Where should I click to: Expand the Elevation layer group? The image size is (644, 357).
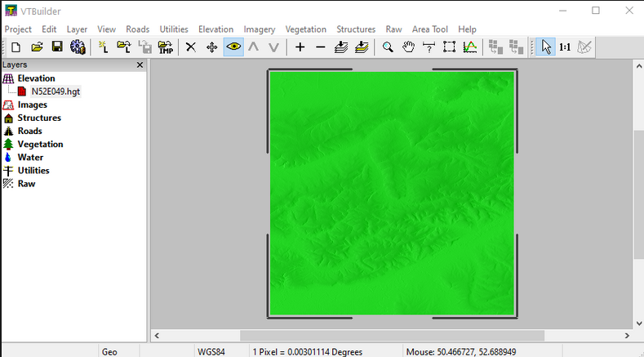point(9,78)
